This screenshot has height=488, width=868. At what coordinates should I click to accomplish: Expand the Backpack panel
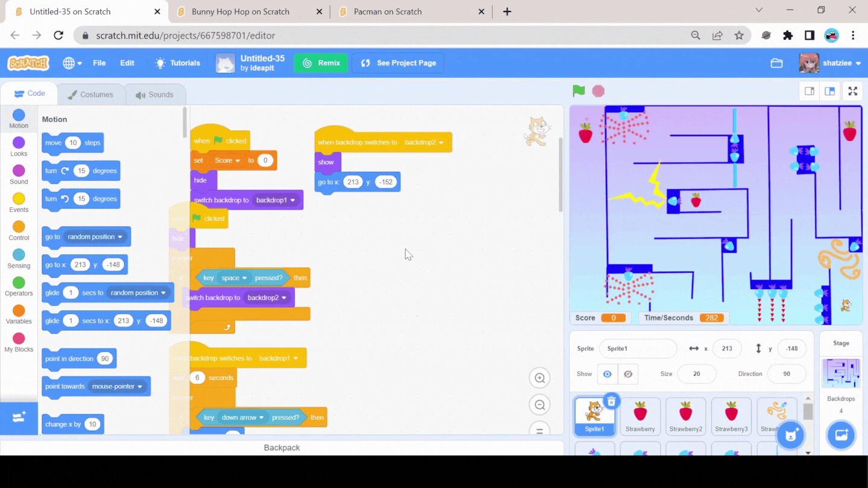pos(281,448)
